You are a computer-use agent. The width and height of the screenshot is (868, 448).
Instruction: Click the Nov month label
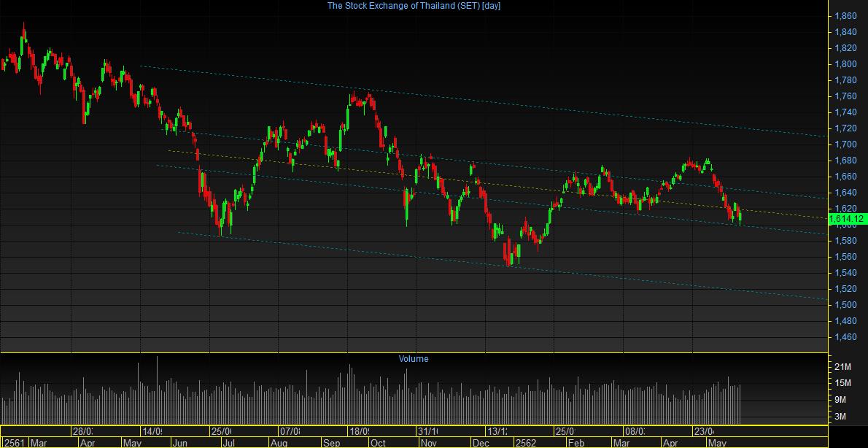429,443
